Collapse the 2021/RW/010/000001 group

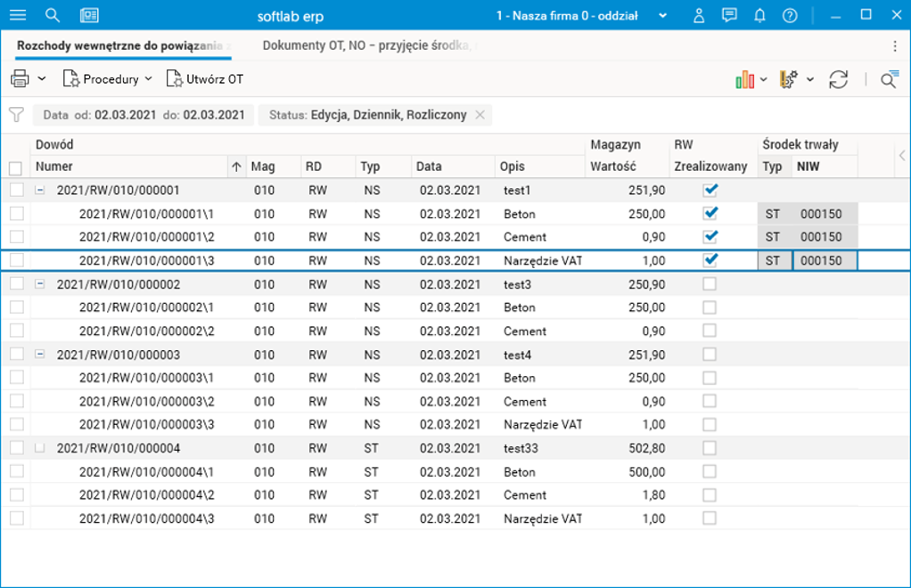(x=39, y=190)
